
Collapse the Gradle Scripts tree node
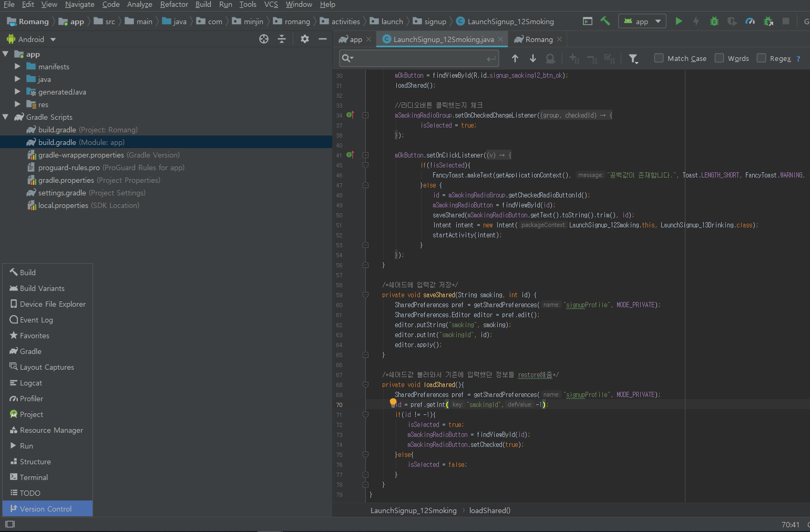coord(6,117)
